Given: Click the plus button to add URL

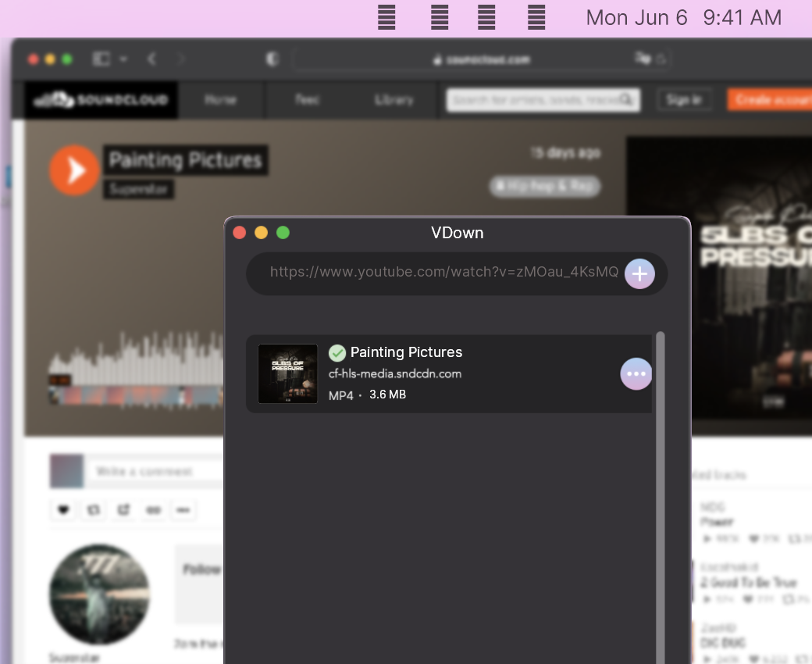Looking at the screenshot, I should tap(639, 273).
